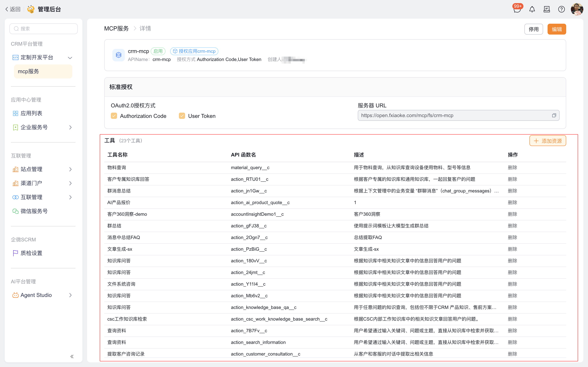Click the user avatar in top right
This screenshot has height=367, width=588.
tap(577, 10)
